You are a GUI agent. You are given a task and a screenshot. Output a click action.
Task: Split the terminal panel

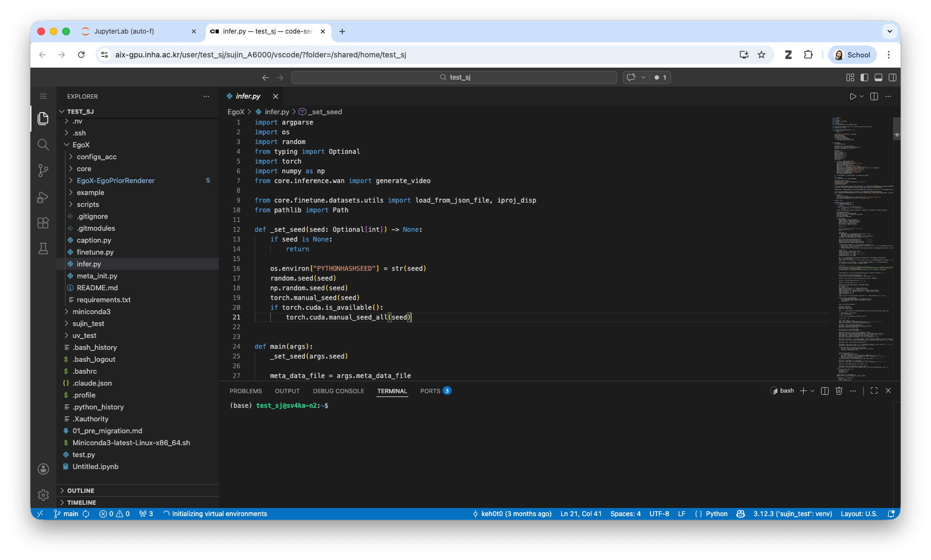(x=825, y=391)
